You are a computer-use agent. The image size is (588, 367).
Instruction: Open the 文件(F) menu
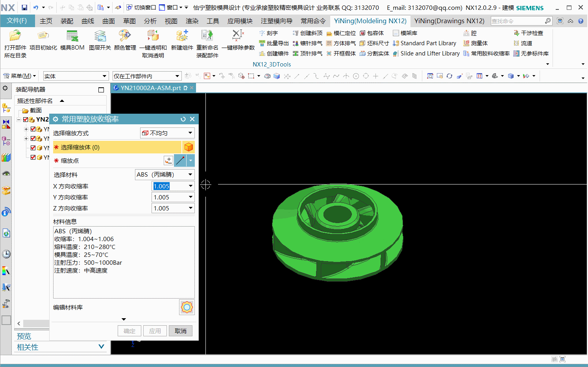click(17, 21)
